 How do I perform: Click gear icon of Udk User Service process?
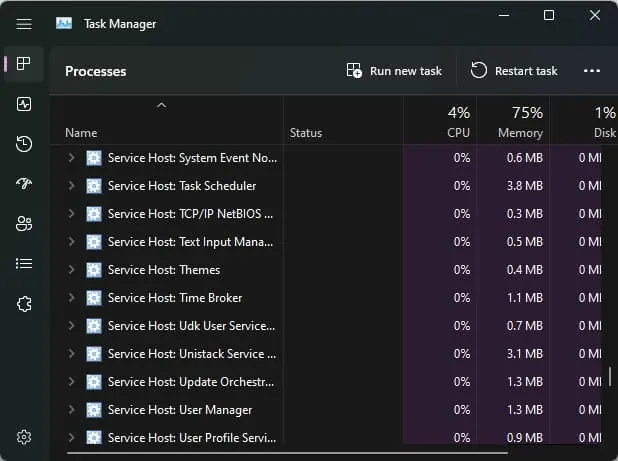94,326
